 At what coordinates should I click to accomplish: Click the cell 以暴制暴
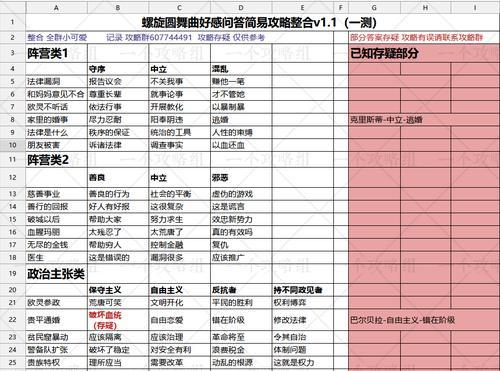coord(241,107)
